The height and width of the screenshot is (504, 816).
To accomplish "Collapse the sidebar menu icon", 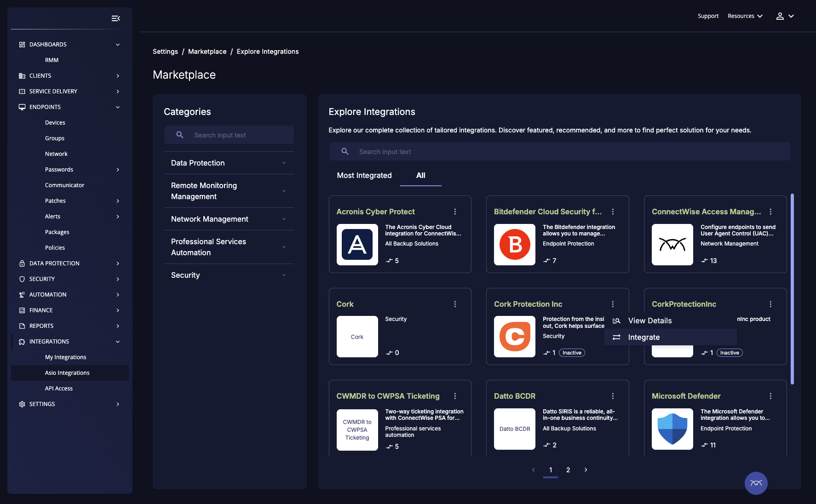I will coord(116,18).
